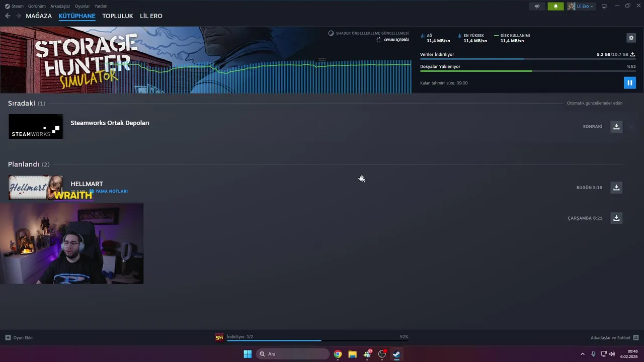Click the Steamworks thumbnail image
644x362 pixels.
[x=36, y=126]
